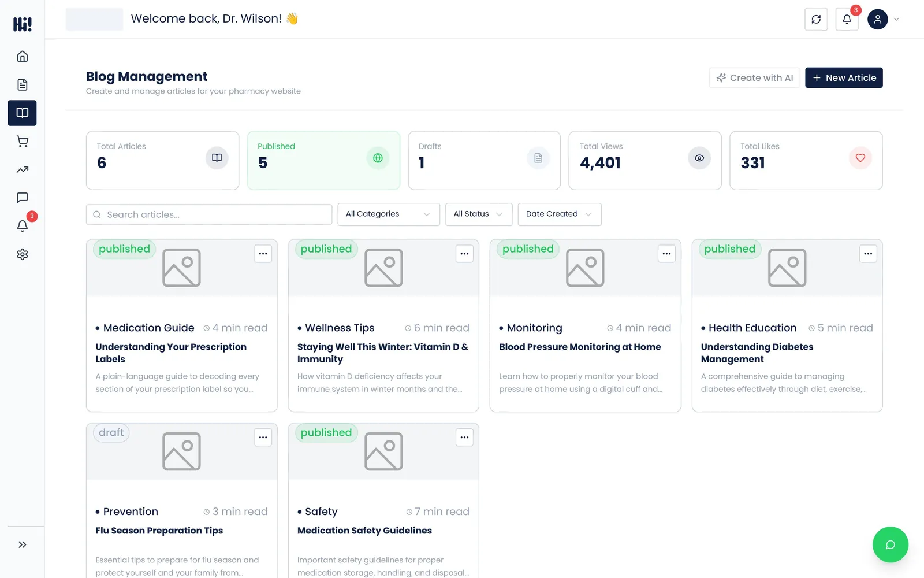Click the Create with AI button
Image resolution: width=924 pixels, height=578 pixels.
(x=754, y=77)
